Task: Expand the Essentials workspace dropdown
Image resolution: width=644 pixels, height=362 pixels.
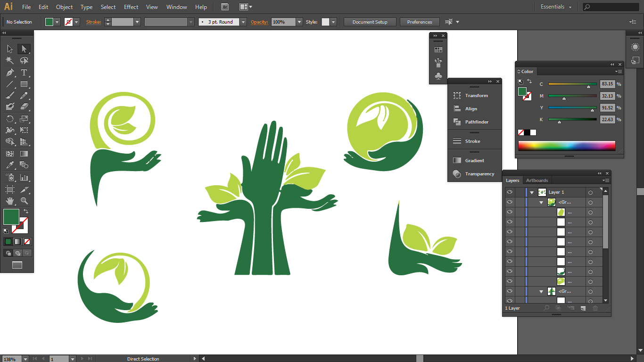Action: pyautogui.click(x=556, y=7)
